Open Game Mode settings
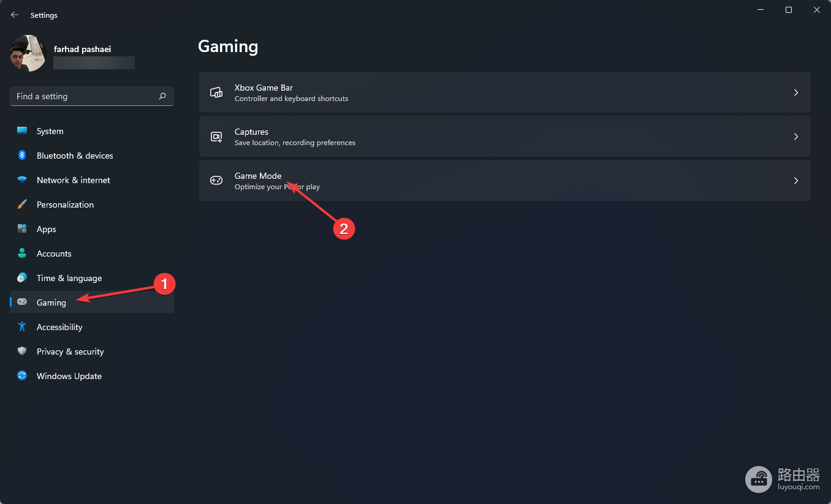 [504, 181]
